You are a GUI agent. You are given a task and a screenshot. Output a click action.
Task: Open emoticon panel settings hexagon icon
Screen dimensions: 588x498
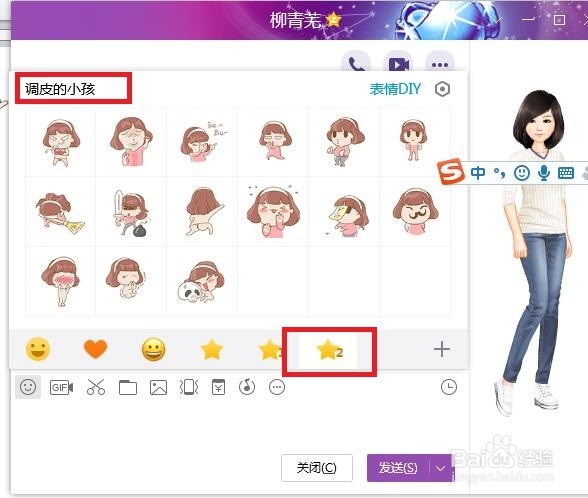tap(442, 89)
